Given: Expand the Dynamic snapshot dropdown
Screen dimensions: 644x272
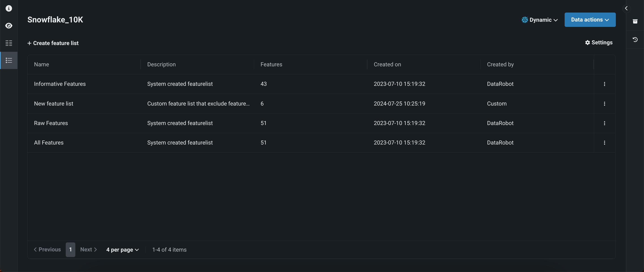Looking at the screenshot, I should pos(540,20).
